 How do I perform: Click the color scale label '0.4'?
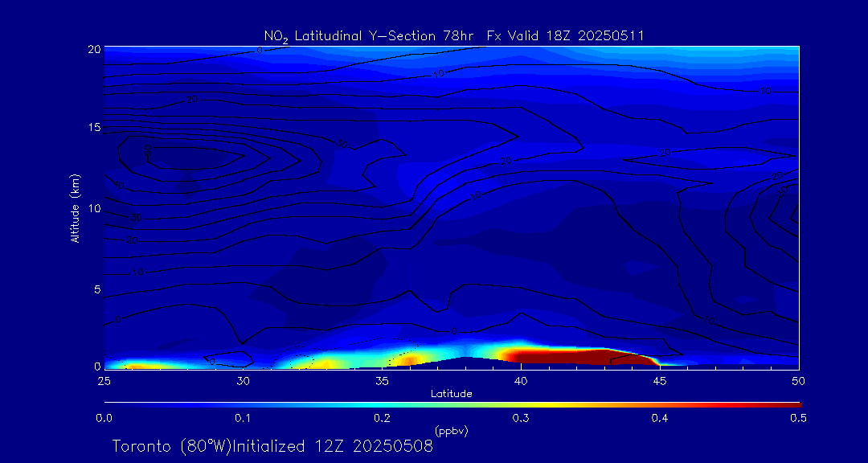tap(659, 419)
